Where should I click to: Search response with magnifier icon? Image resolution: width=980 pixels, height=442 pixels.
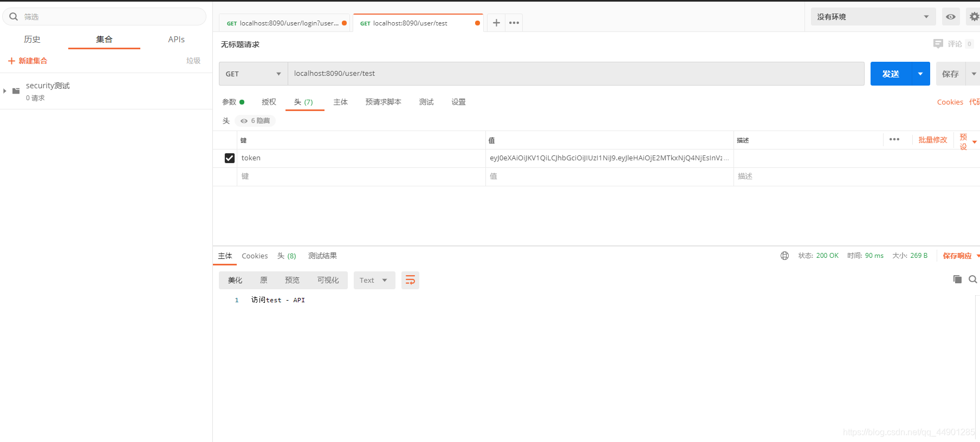point(973,279)
